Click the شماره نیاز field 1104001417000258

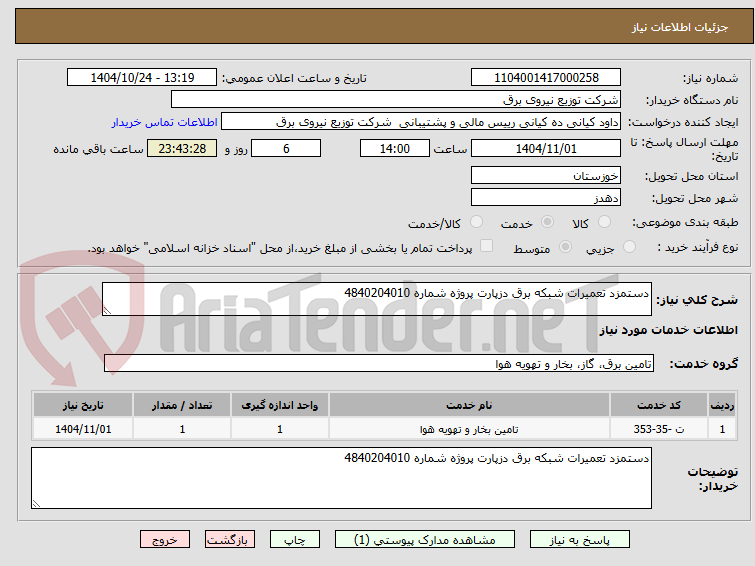(546, 78)
